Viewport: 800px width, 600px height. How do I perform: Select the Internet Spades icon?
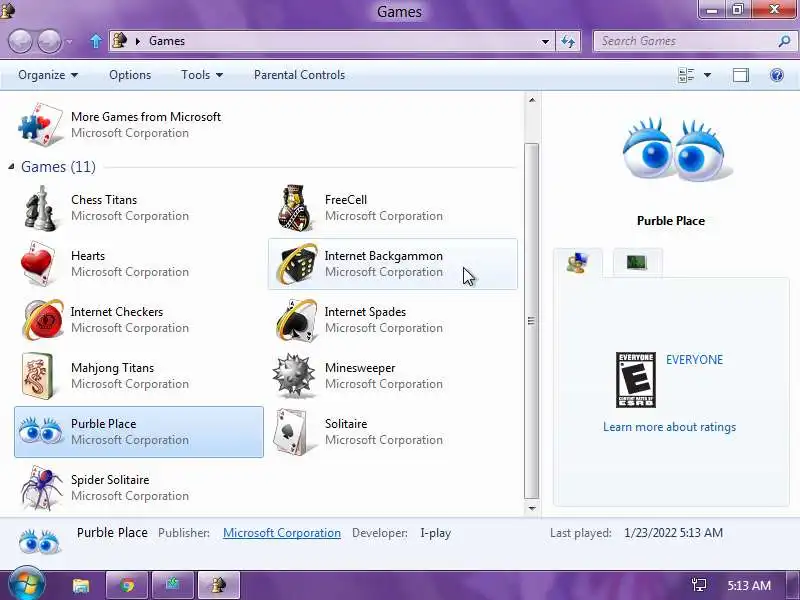coord(296,320)
